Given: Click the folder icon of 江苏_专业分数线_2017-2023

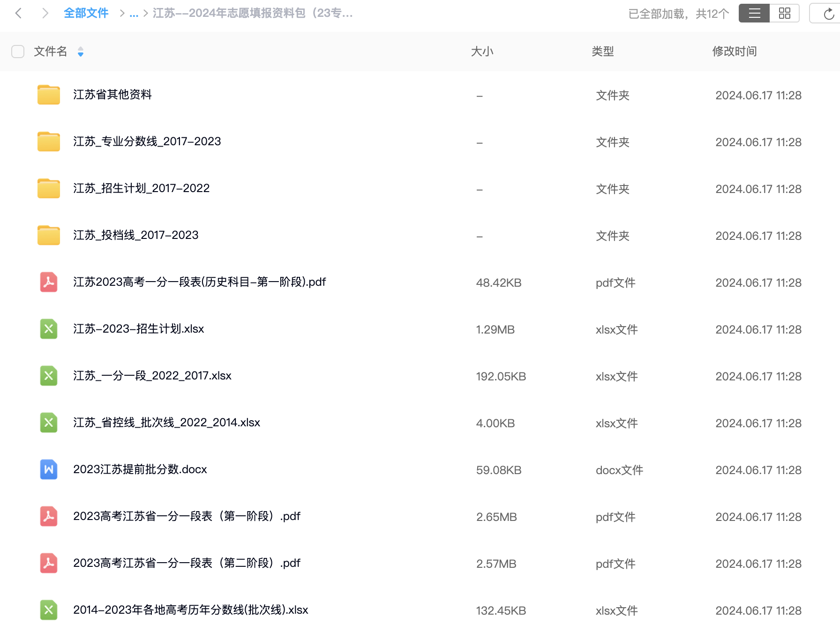Looking at the screenshot, I should point(49,141).
